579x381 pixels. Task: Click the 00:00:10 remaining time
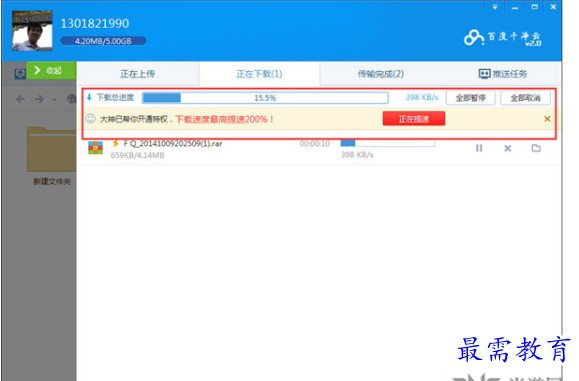[x=315, y=144]
